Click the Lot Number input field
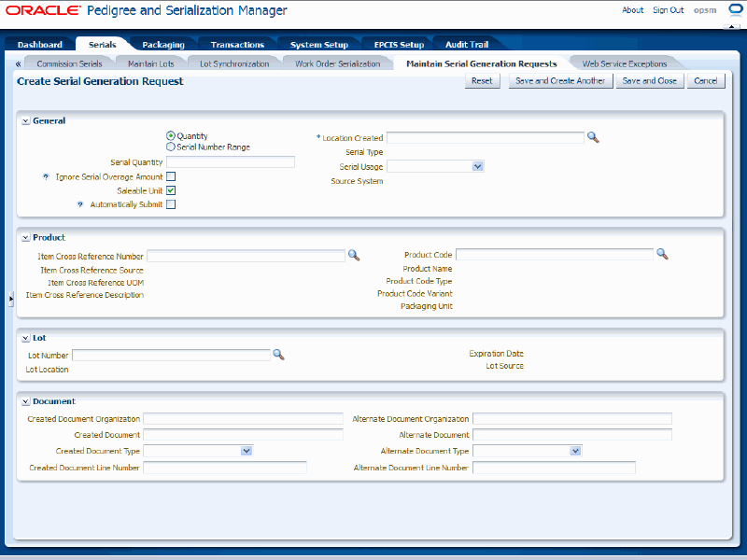Image resolution: width=747 pixels, height=560 pixels. coord(171,355)
